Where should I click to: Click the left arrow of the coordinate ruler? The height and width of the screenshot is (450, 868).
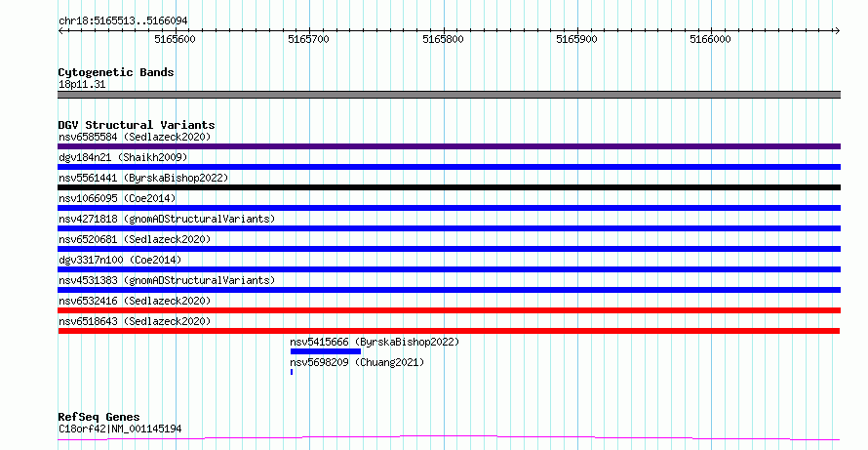[60, 31]
